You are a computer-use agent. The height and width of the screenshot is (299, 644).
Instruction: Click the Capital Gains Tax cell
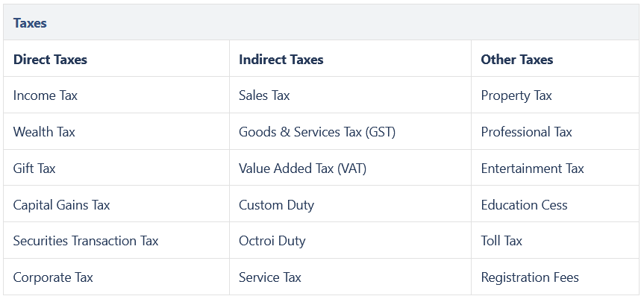coord(62,204)
